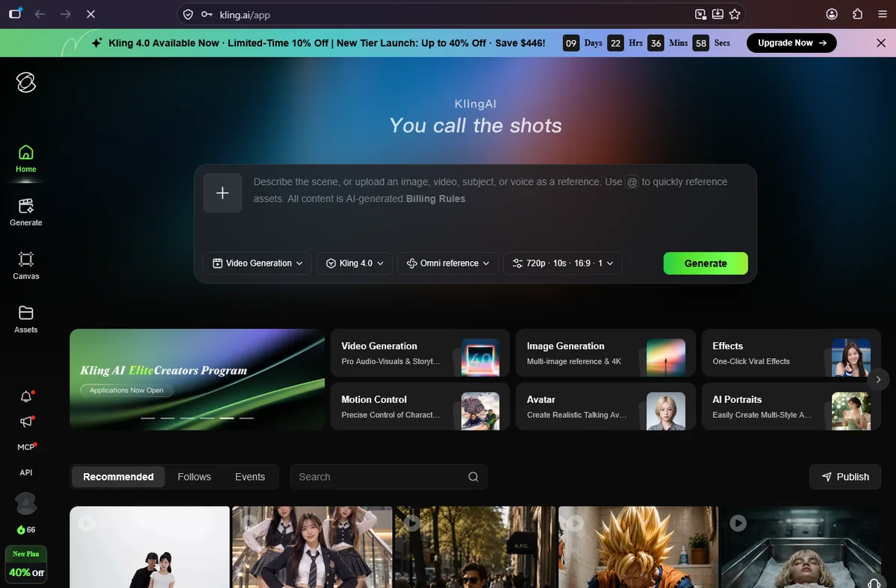Image resolution: width=896 pixels, height=588 pixels.
Task: Expand the Video Generation dropdown
Action: point(258,263)
